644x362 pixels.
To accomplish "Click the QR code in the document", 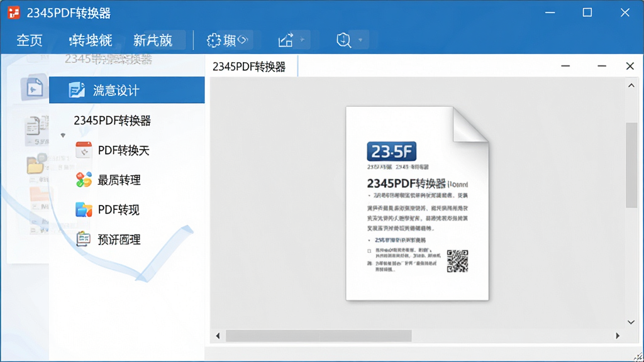I will (x=458, y=261).
